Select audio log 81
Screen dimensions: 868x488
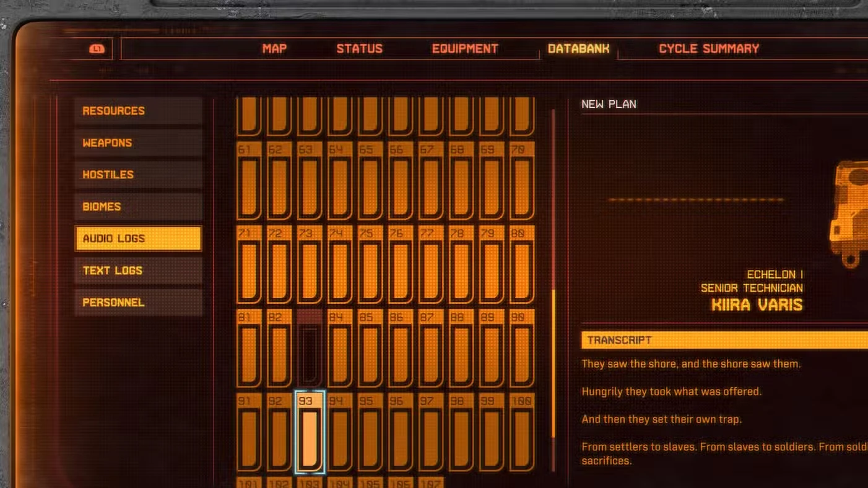tap(249, 349)
